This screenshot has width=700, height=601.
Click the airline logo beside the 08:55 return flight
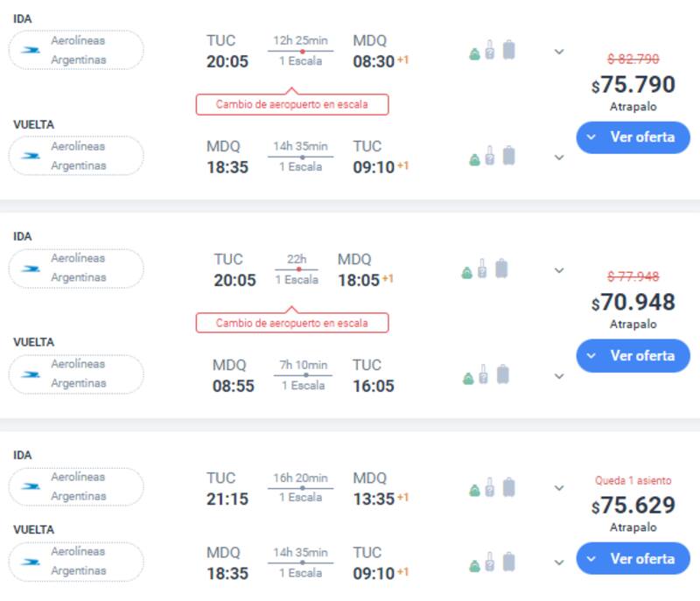[31, 374]
